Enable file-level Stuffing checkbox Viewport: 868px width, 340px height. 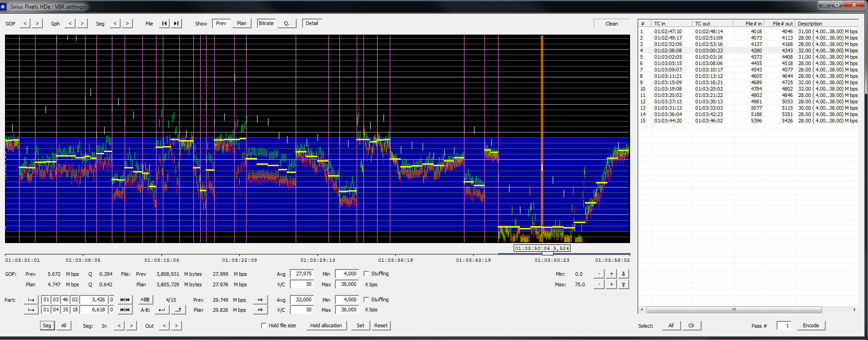(366, 274)
